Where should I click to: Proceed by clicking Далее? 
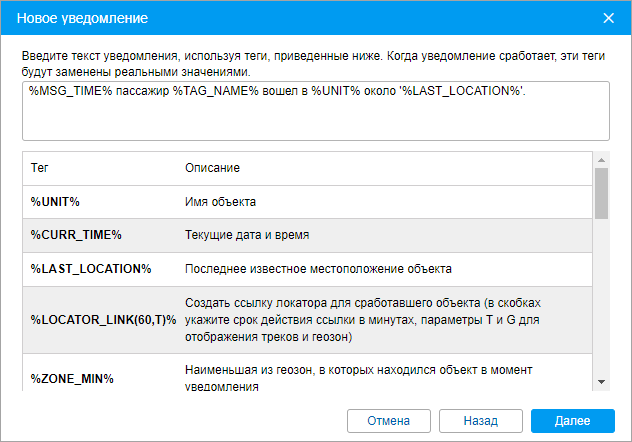573,420
